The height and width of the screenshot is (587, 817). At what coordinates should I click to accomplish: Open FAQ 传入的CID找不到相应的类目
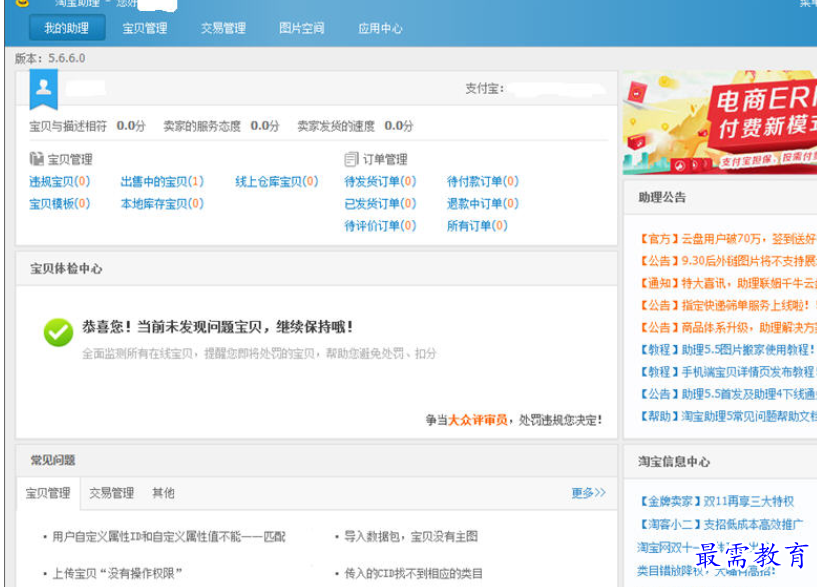[414, 573]
